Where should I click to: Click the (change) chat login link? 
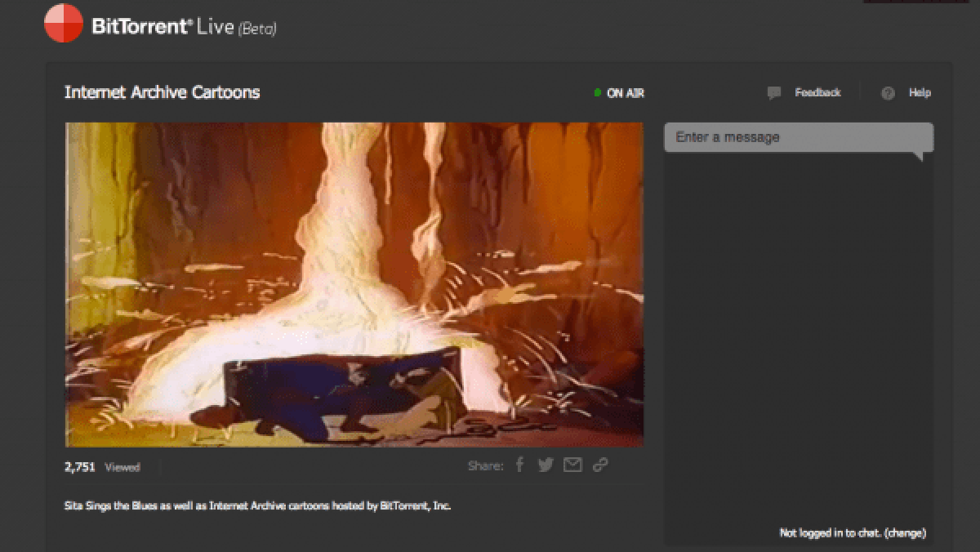(x=905, y=532)
